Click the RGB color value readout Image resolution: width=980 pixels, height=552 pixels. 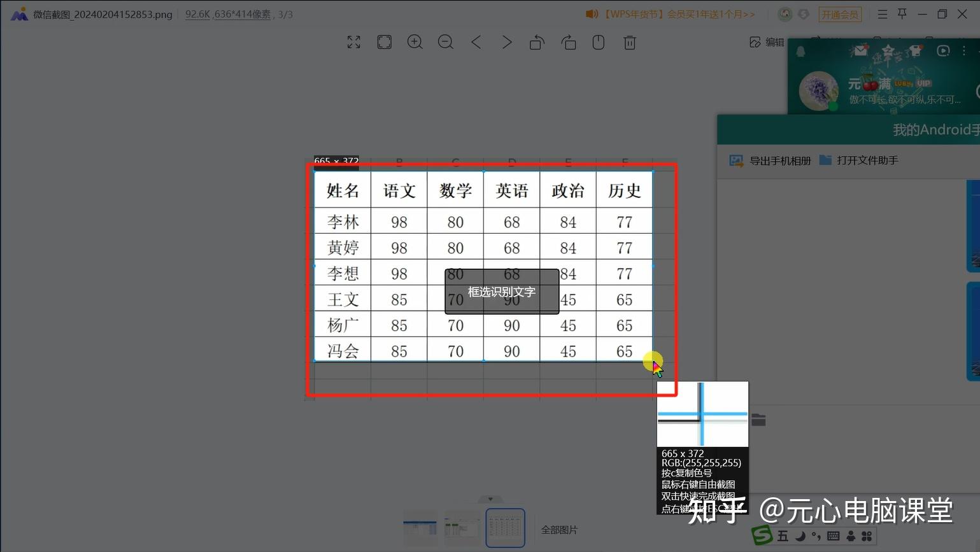[x=699, y=463]
